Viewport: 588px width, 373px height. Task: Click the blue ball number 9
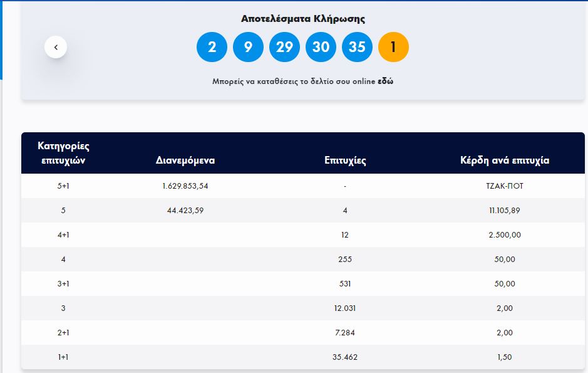pos(248,47)
